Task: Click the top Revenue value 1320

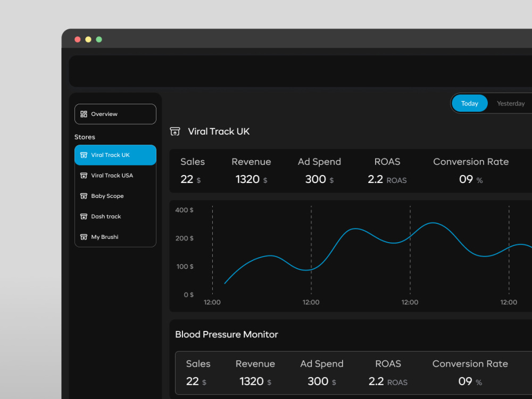Action: click(x=247, y=179)
